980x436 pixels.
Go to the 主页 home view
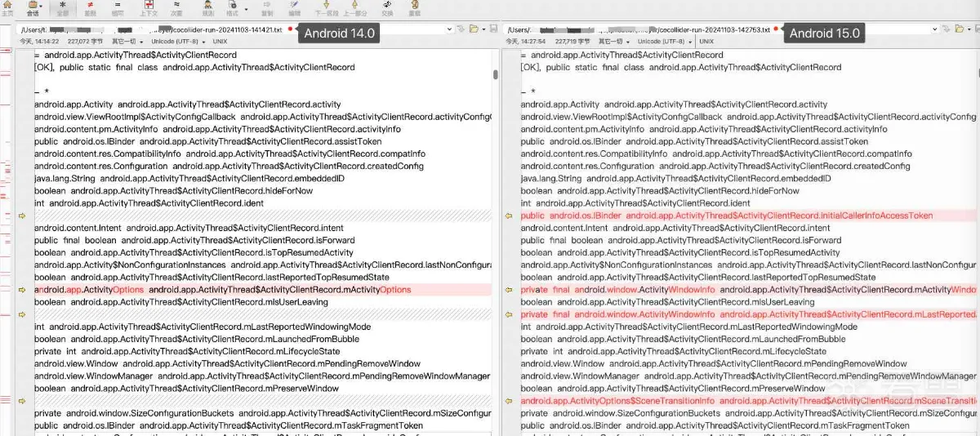7,8
